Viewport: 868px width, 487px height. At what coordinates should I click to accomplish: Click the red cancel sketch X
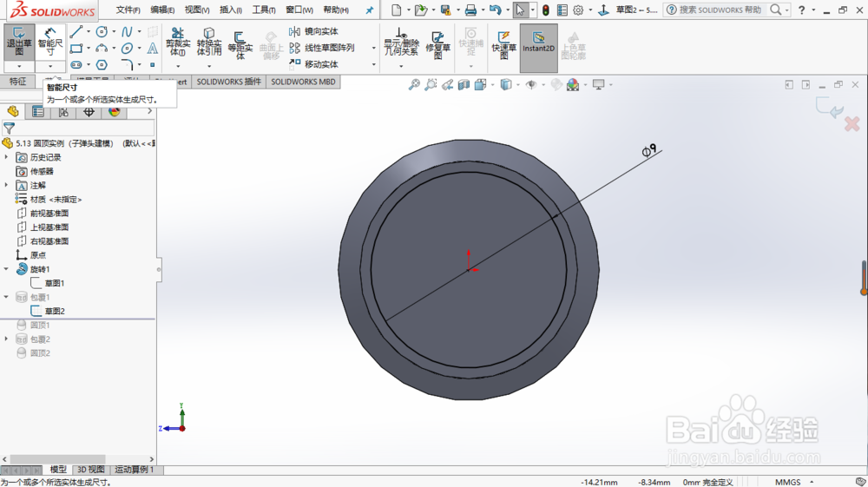(852, 124)
